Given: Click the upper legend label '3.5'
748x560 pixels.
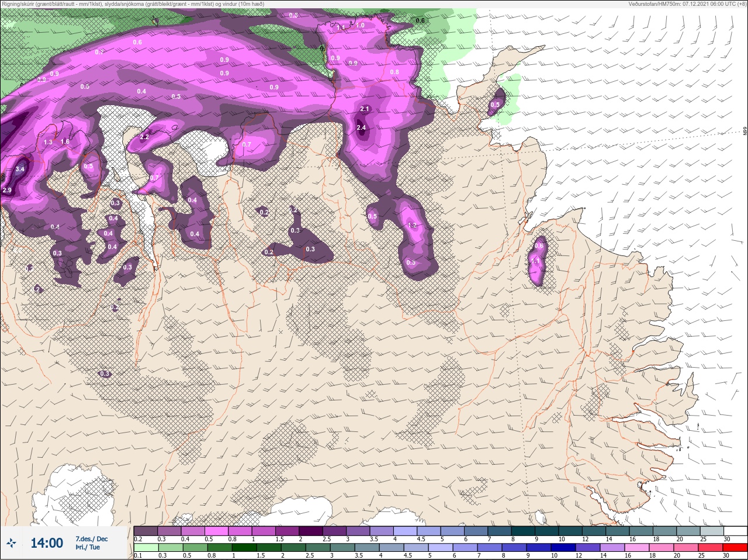Looking at the screenshot, I should [374, 539].
